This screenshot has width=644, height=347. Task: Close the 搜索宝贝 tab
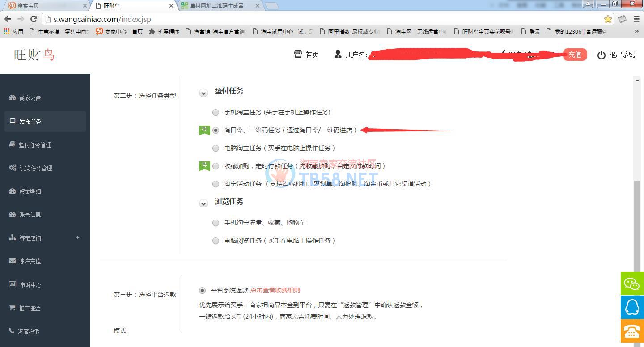coord(85,6)
